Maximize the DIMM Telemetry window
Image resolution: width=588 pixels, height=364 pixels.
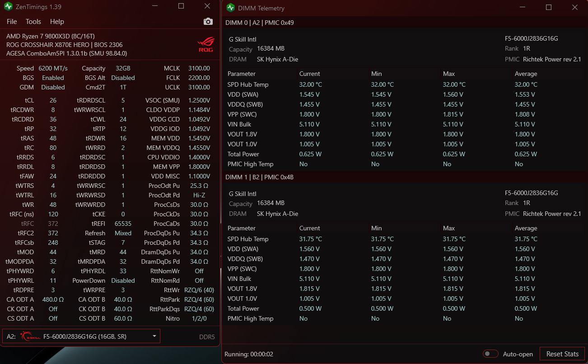pyautogui.click(x=549, y=8)
